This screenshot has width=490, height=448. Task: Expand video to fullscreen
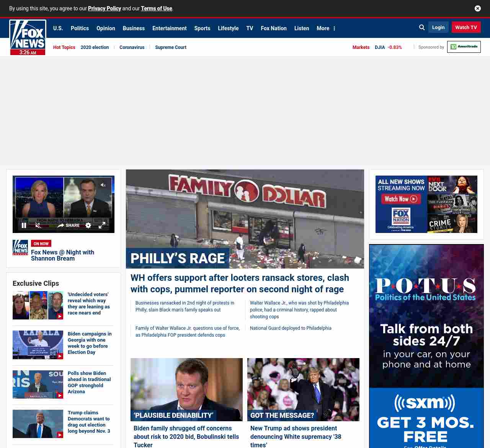click(102, 225)
